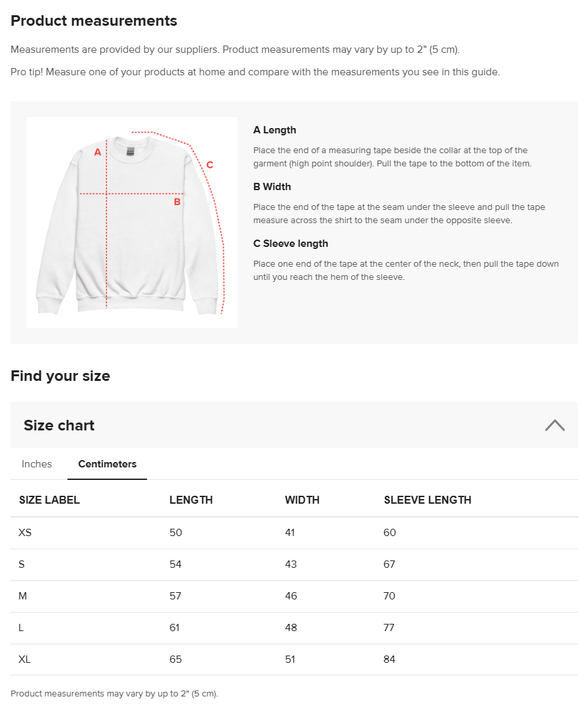Click the Find your size heading
This screenshot has height=709, width=588.
coord(60,376)
